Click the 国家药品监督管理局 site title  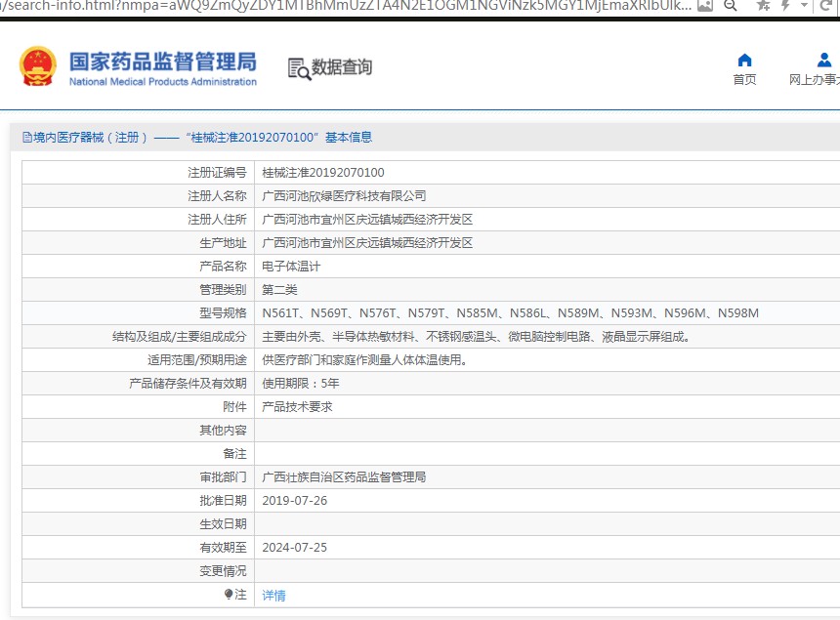162,61
